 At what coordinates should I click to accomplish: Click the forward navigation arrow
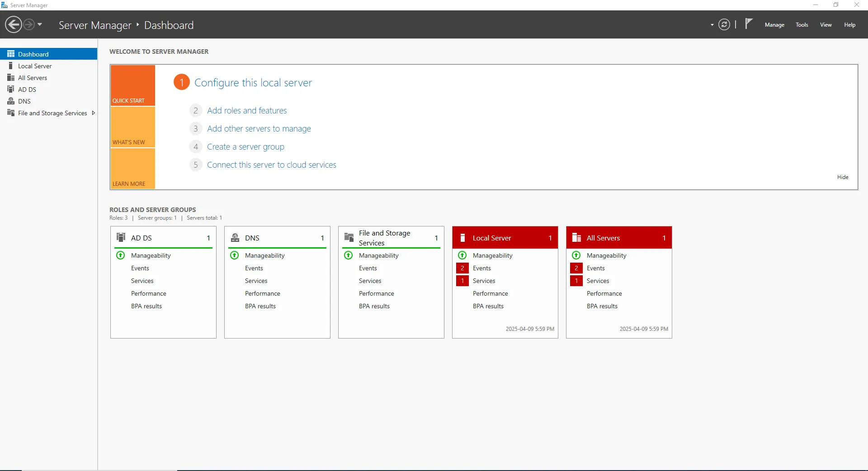click(28, 24)
